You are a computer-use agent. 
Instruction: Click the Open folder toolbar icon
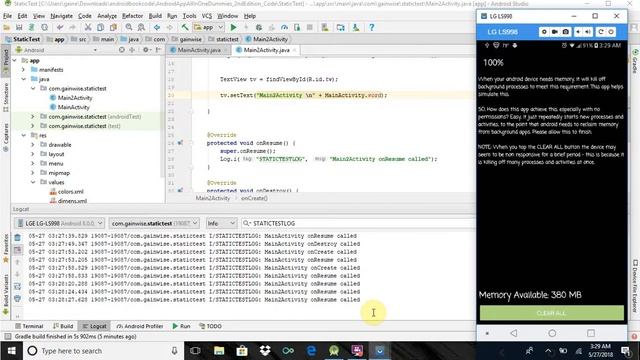click(x=7, y=27)
